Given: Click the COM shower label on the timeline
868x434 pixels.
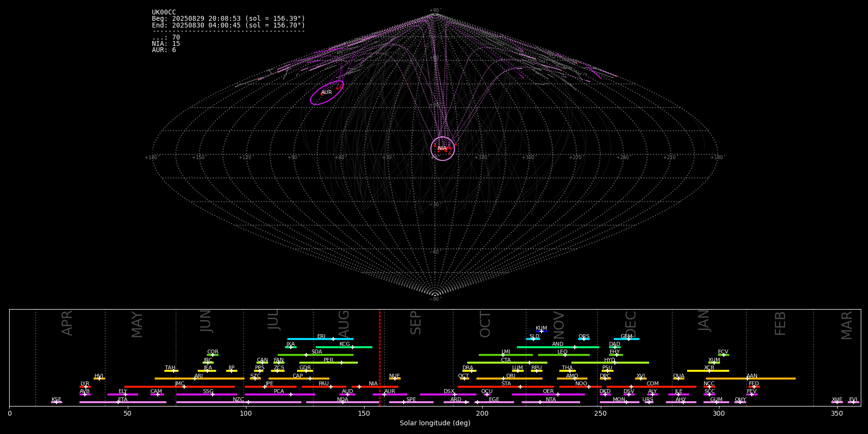Looking at the screenshot, I should pos(653,384).
